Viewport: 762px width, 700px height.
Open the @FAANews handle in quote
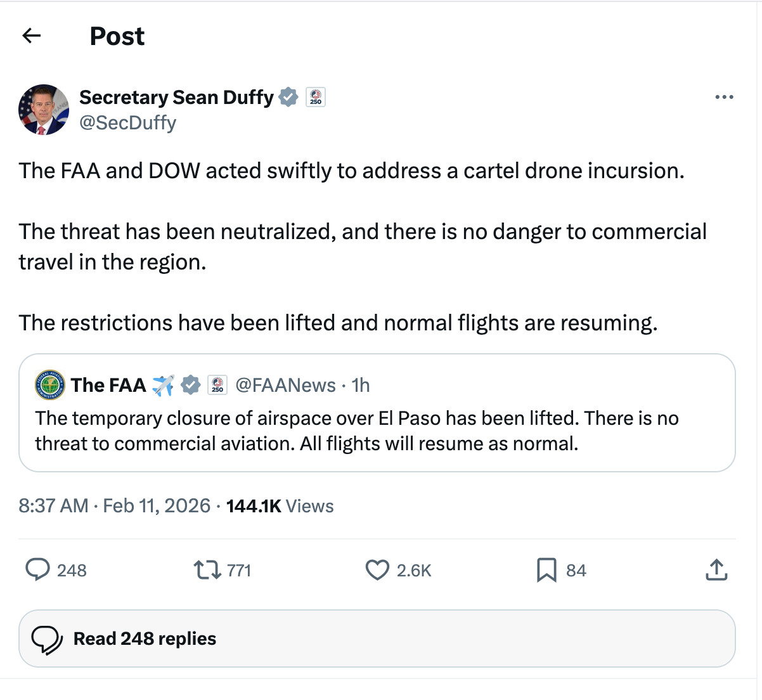(285, 385)
